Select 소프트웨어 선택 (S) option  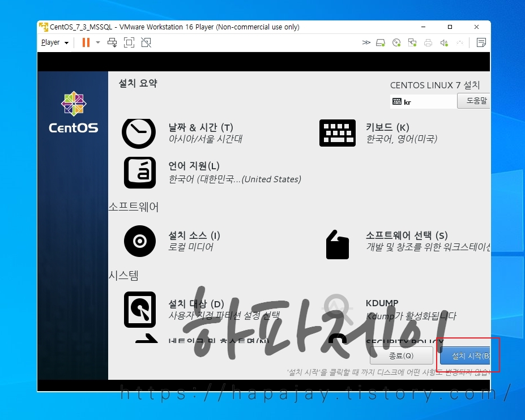coord(407,235)
